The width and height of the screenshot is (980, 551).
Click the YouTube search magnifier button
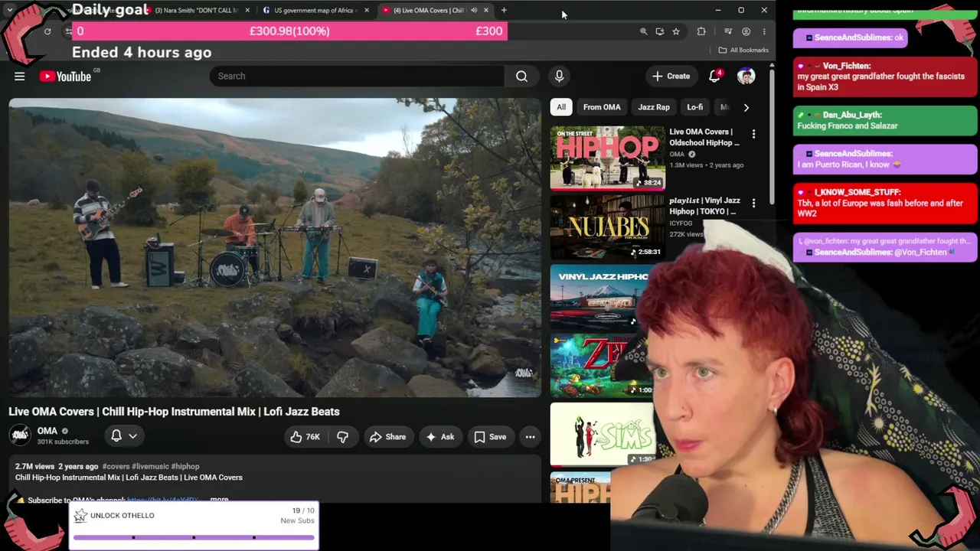pos(521,76)
